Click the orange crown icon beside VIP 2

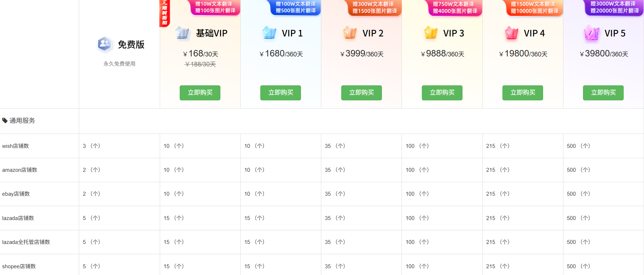(x=350, y=33)
